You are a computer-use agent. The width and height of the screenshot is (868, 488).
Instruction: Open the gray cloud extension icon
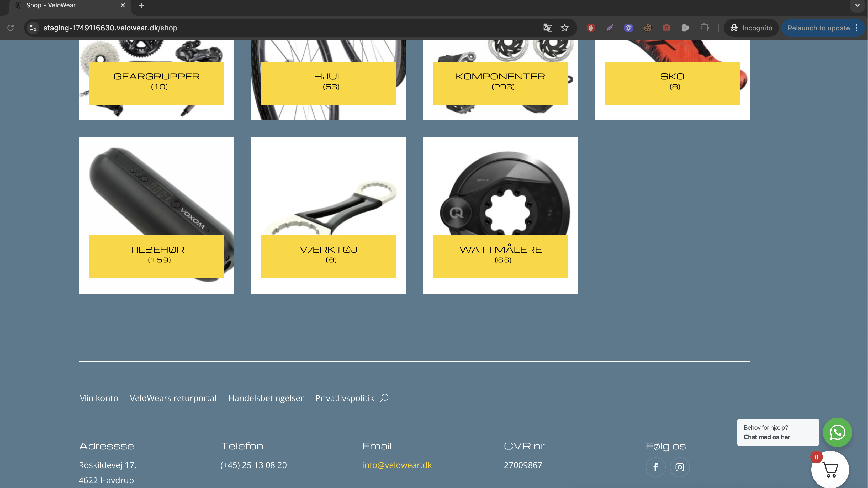point(685,28)
